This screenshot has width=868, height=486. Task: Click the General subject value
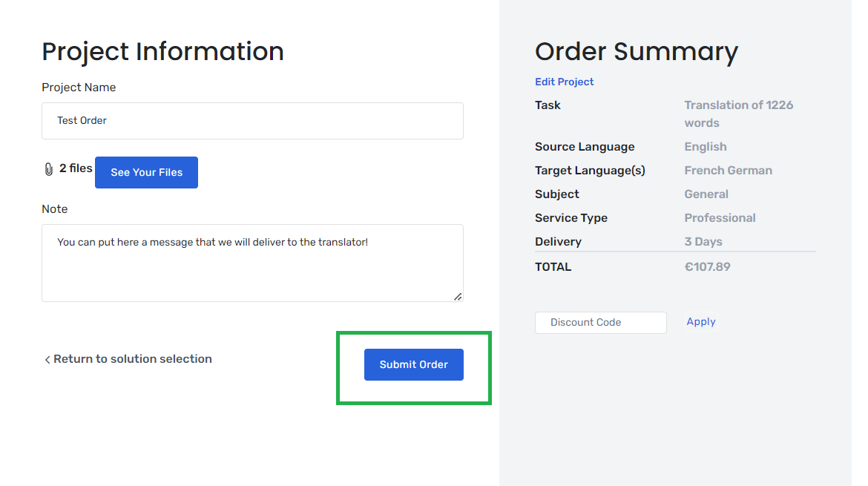[x=706, y=194]
